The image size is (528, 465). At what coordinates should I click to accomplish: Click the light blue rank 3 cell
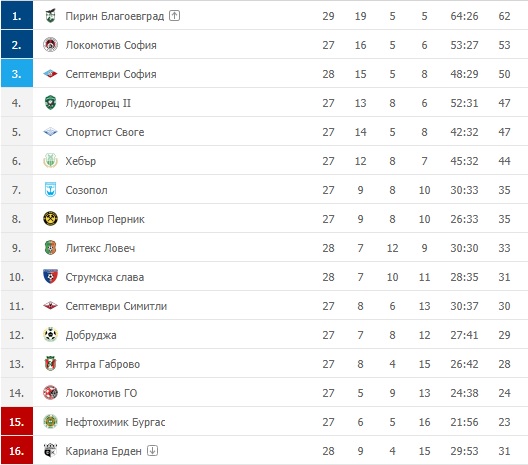pyautogui.click(x=17, y=73)
